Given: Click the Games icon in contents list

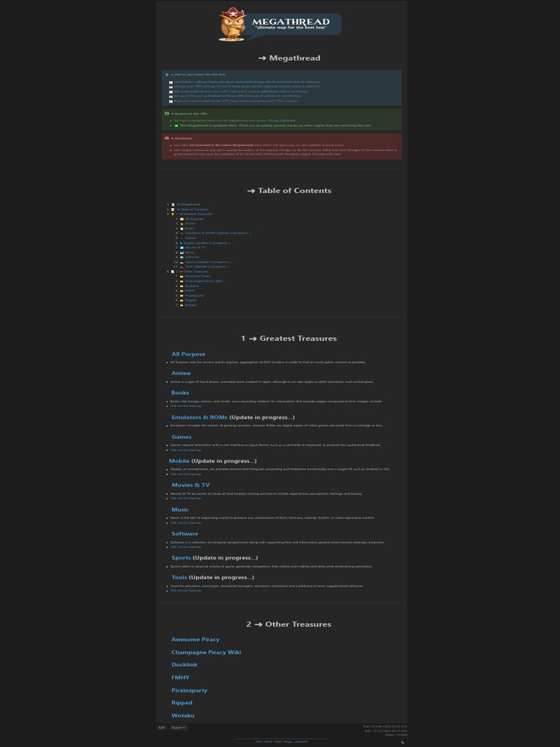Looking at the screenshot, I should [182, 239].
